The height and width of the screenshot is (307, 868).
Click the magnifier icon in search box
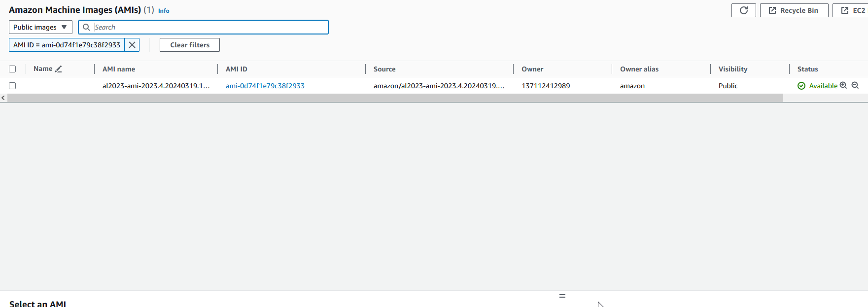click(x=86, y=27)
